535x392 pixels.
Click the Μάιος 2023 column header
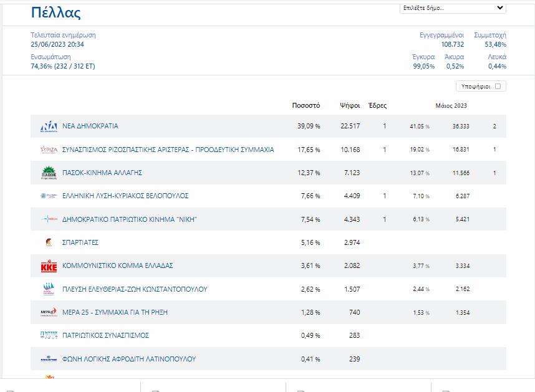[x=451, y=106]
